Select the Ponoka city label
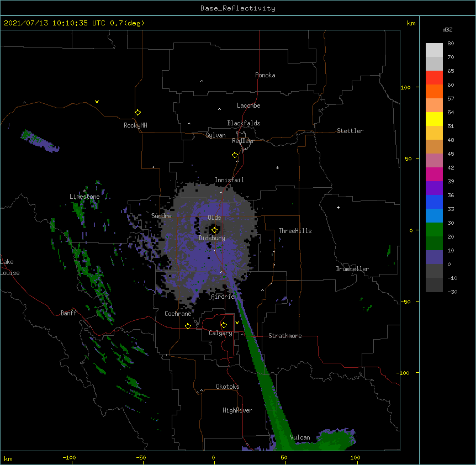Screen dimensions: 476x465 click(265, 75)
